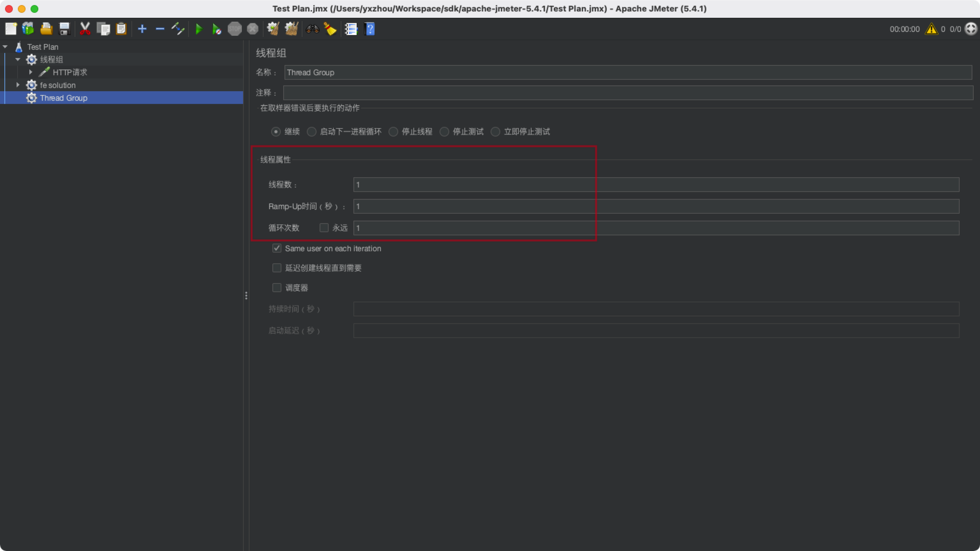Image resolution: width=980 pixels, height=551 pixels.
Task: Select the 停止测试 radio option
Action: click(x=444, y=132)
